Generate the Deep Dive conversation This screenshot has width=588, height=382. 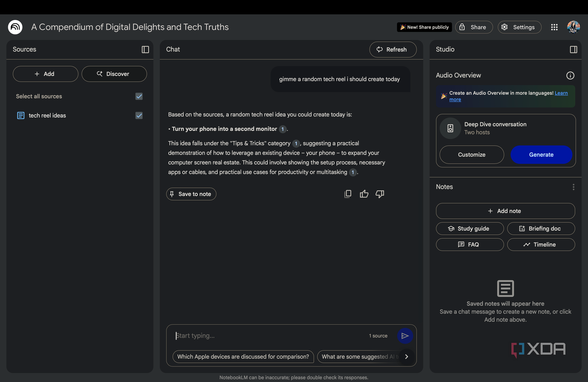click(541, 155)
